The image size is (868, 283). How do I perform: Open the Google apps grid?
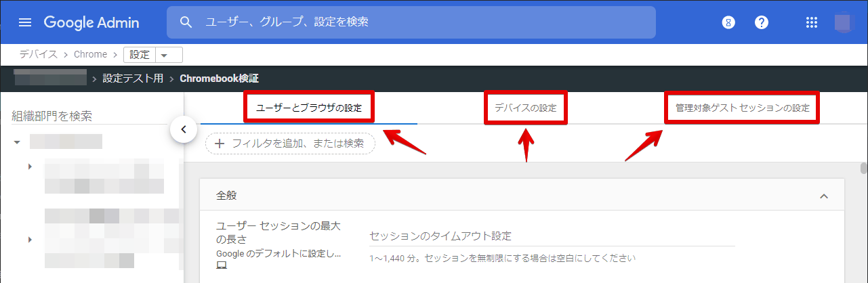[812, 22]
